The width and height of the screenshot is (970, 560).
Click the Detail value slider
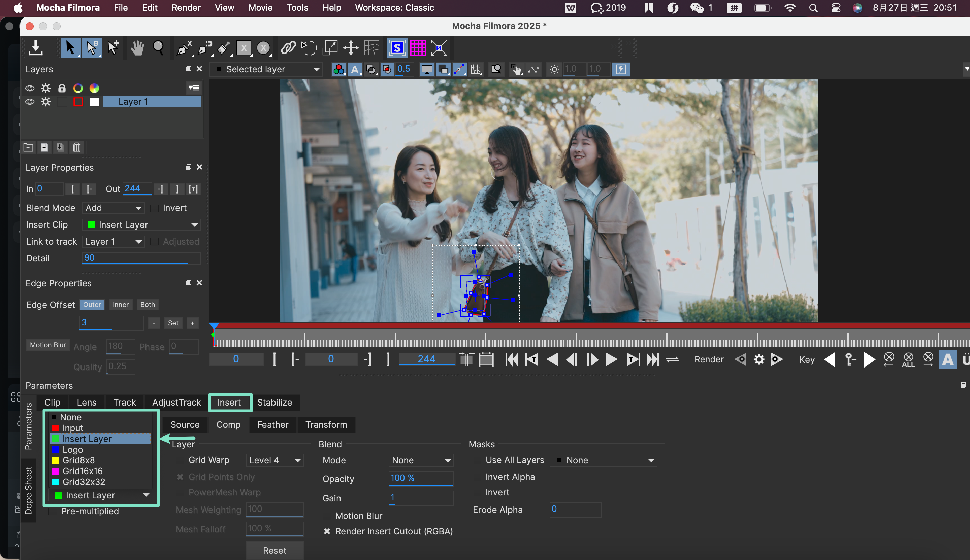click(x=141, y=258)
